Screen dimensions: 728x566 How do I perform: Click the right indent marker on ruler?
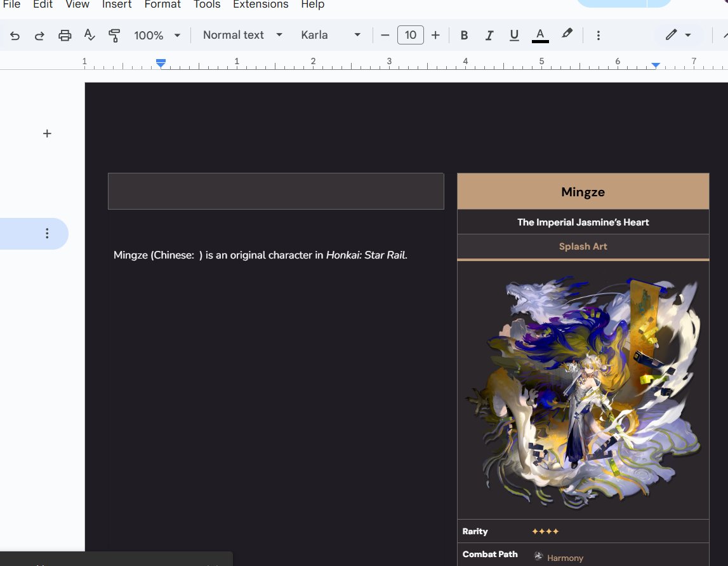(x=656, y=65)
